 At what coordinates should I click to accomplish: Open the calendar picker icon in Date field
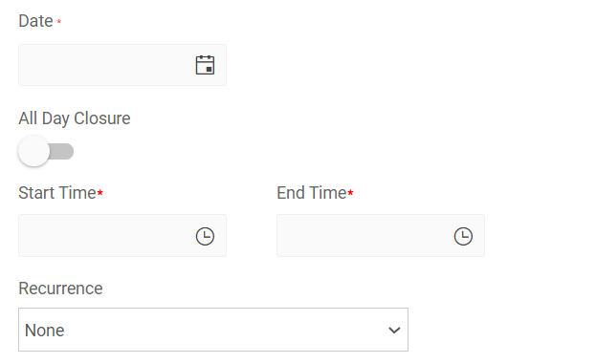[x=205, y=65]
